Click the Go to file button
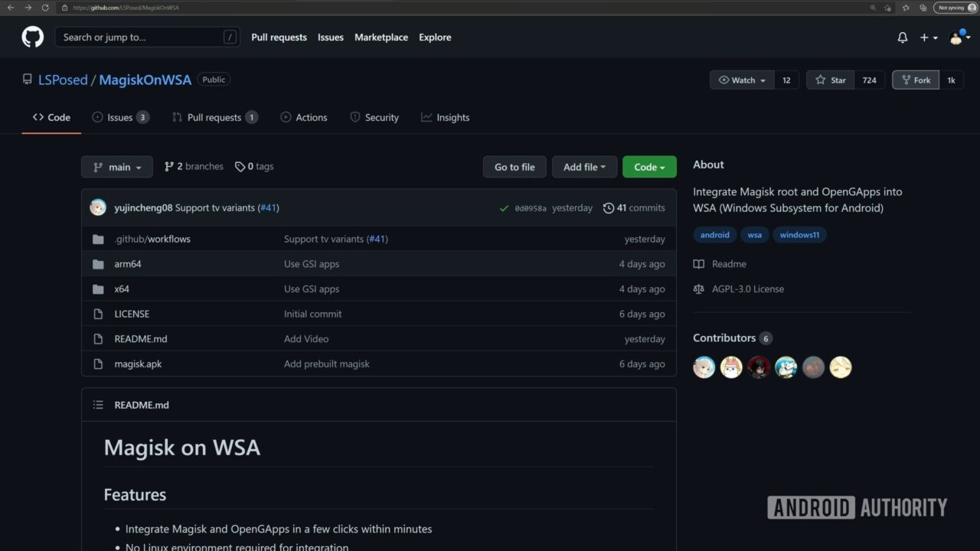 (514, 167)
